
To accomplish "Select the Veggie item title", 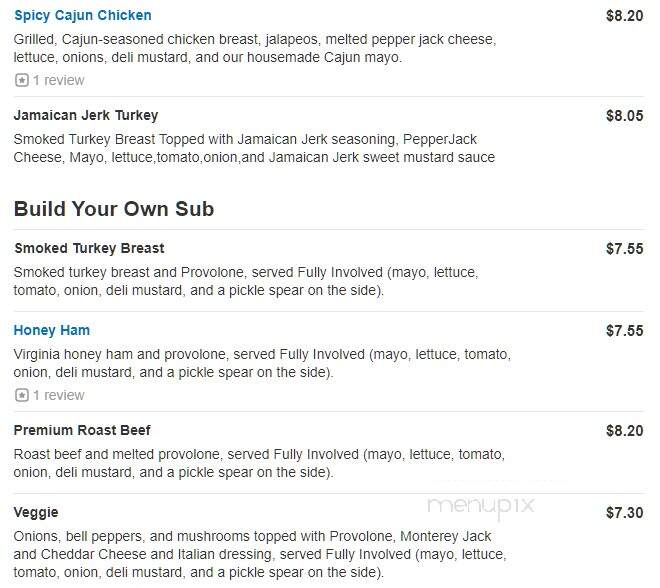I will 36,513.
